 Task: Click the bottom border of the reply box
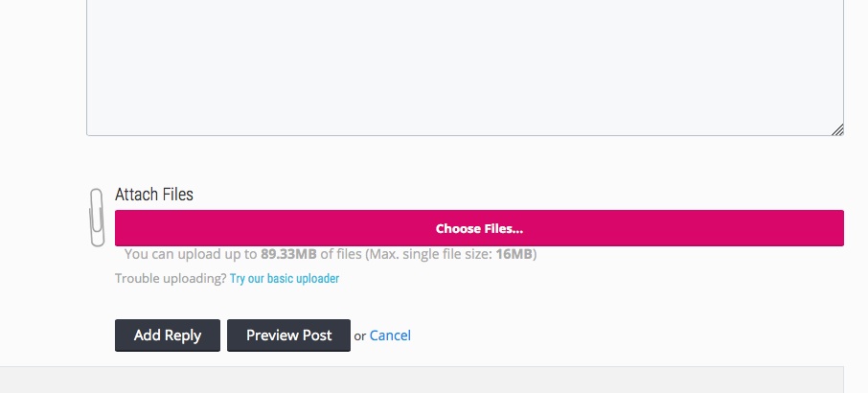[x=465, y=135]
